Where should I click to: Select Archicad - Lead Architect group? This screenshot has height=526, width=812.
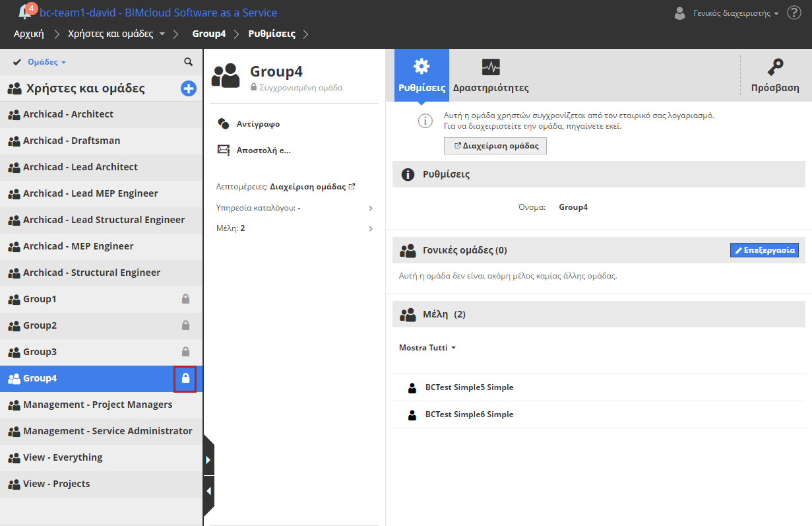click(x=80, y=167)
